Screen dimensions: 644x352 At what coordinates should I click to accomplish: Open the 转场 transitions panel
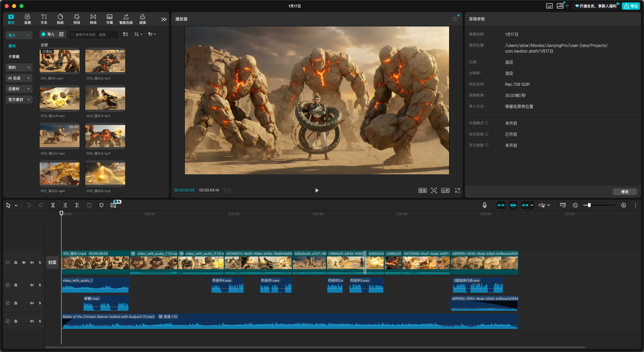(x=93, y=19)
